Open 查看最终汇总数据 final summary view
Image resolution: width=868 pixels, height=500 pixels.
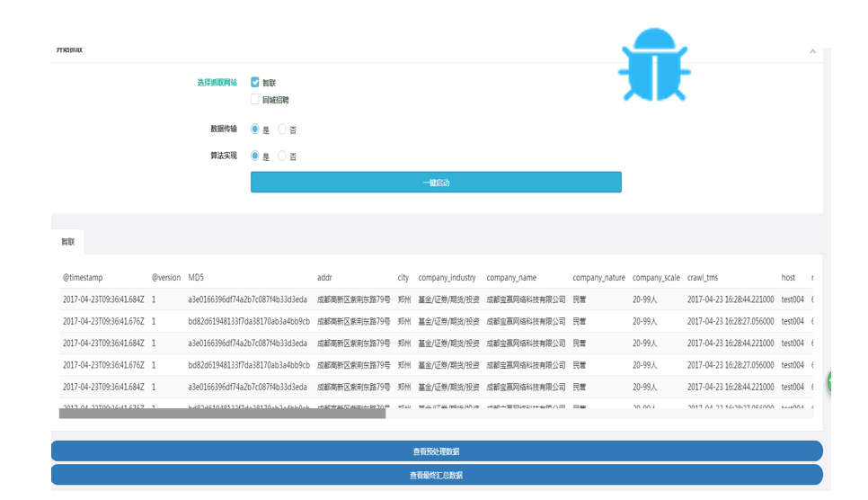437,475
